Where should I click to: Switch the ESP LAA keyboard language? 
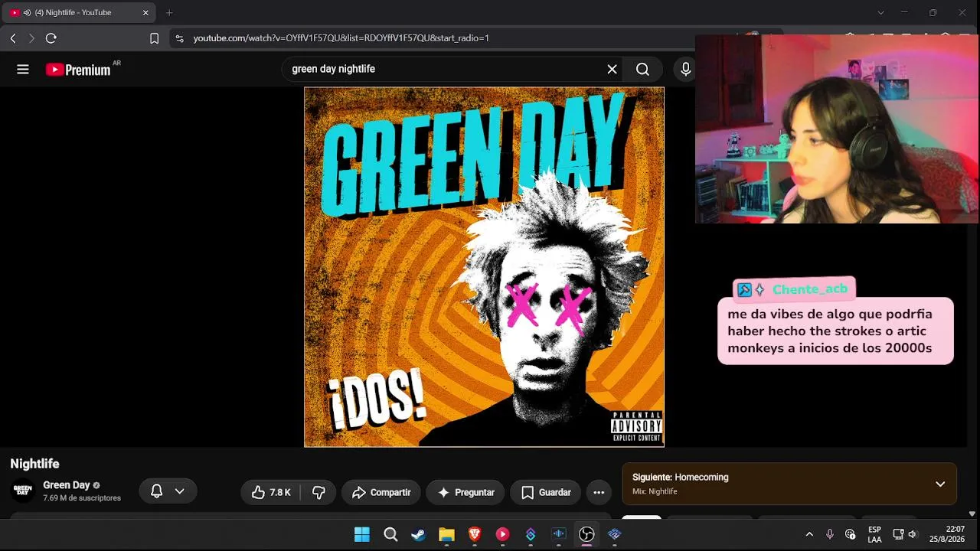coord(874,534)
